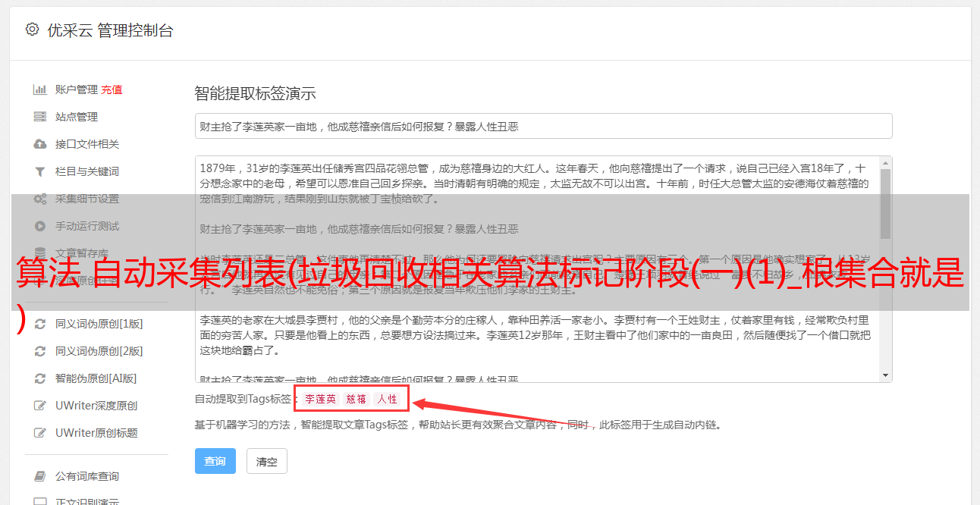Click the text area scrollbar up arrow
The image size is (980, 505).
pyautogui.click(x=886, y=163)
